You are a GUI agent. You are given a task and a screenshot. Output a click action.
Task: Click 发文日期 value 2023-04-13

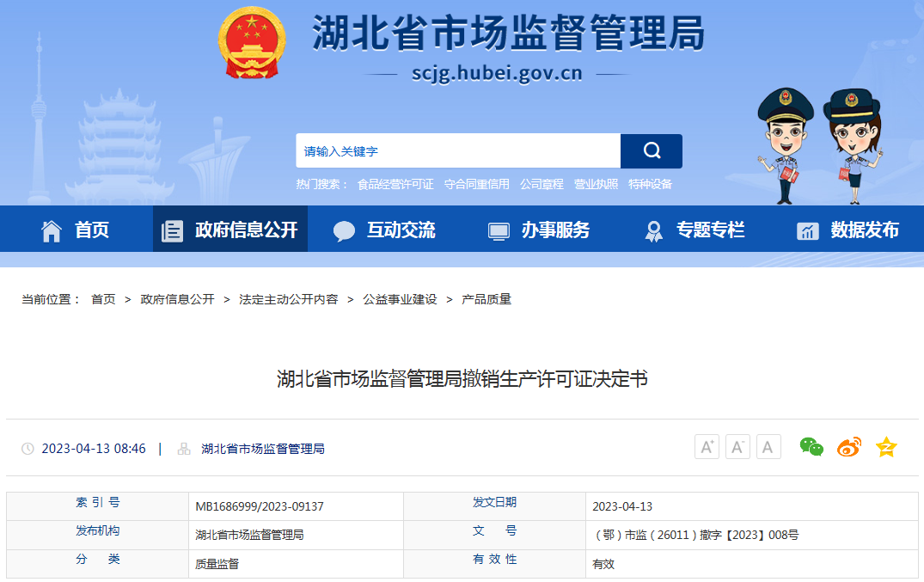pyautogui.click(x=622, y=506)
